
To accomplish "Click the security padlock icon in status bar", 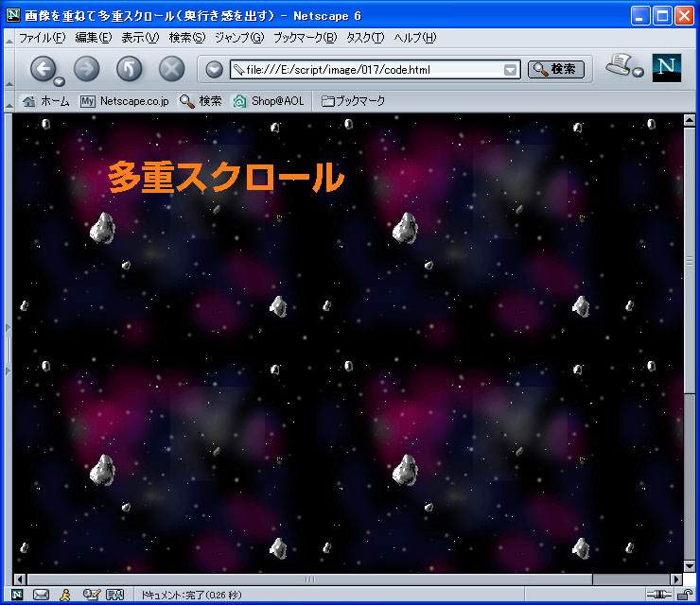I will click(x=684, y=595).
